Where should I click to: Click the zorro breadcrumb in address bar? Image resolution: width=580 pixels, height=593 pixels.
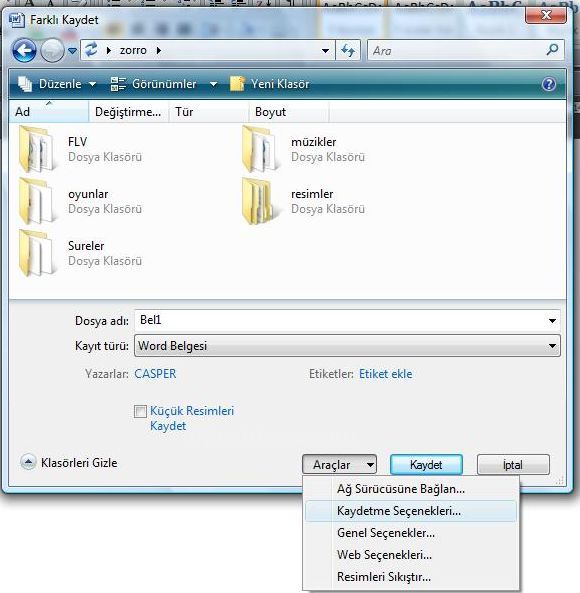[x=133, y=50]
